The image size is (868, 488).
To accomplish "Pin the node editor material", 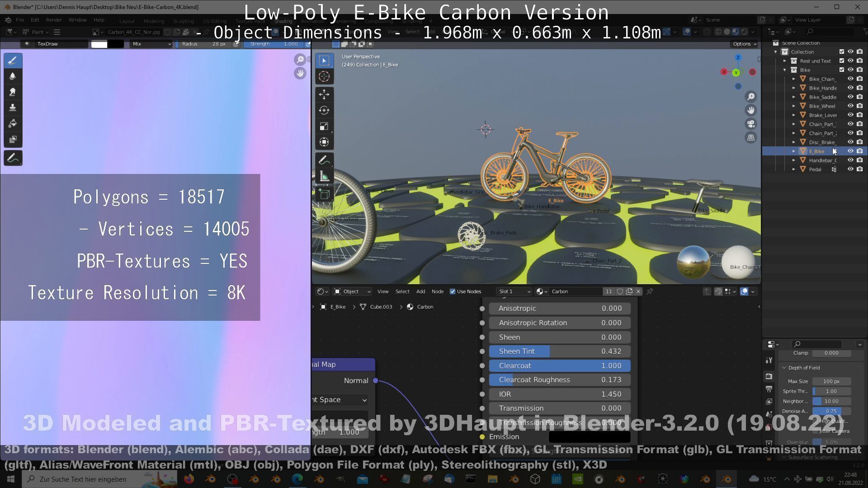I will 650,291.
